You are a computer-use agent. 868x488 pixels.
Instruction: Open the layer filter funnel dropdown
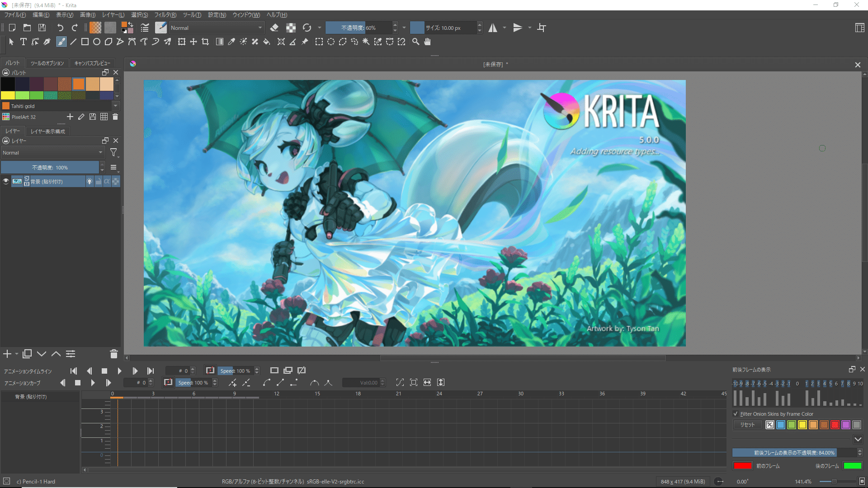tap(114, 153)
